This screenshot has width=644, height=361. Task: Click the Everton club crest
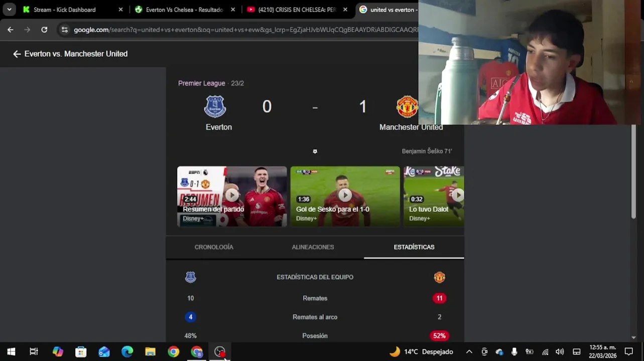(x=215, y=106)
